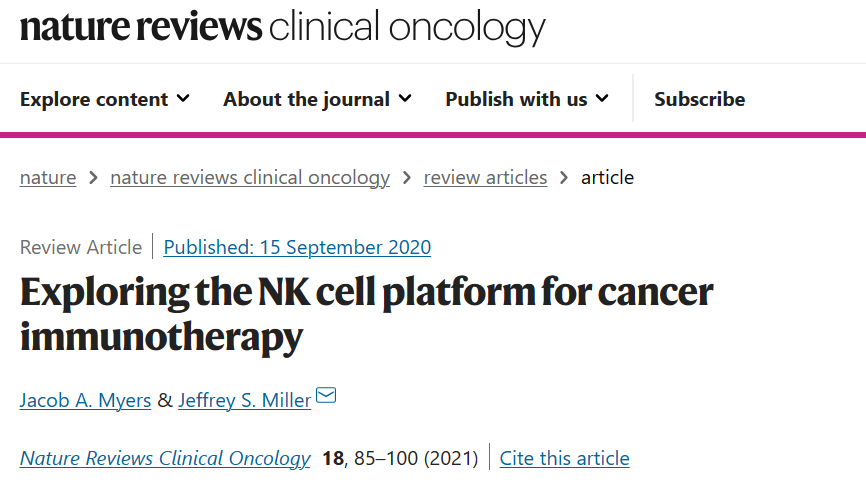
Task: Open author Jacob A. Myers profile
Action: (85, 400)
